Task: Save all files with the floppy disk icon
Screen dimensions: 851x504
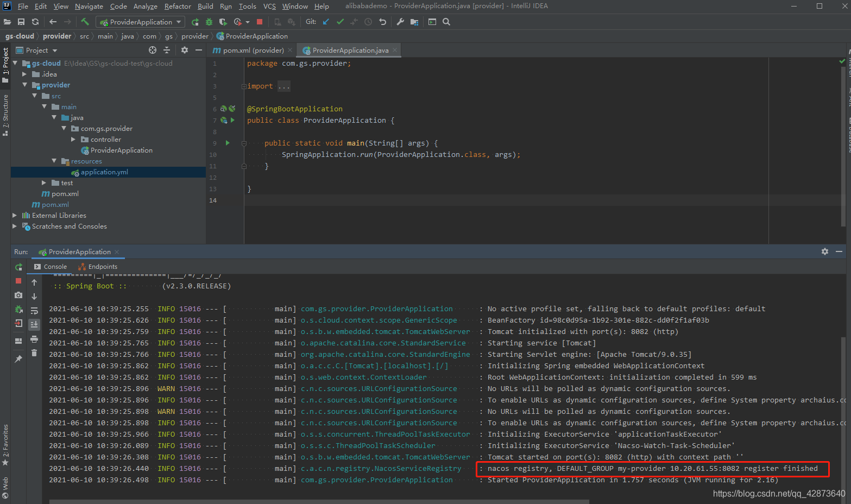Action: (x=21, y=22)
